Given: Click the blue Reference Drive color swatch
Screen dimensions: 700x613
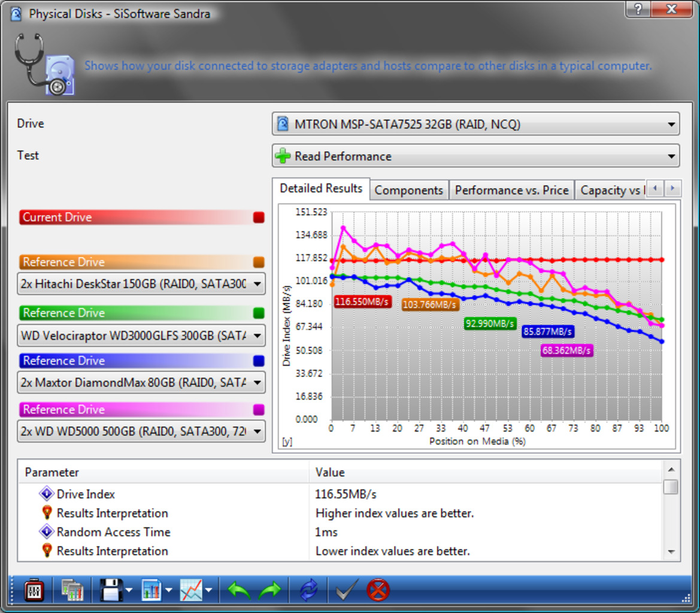Looking at the screenshot, I should [259, 361].
